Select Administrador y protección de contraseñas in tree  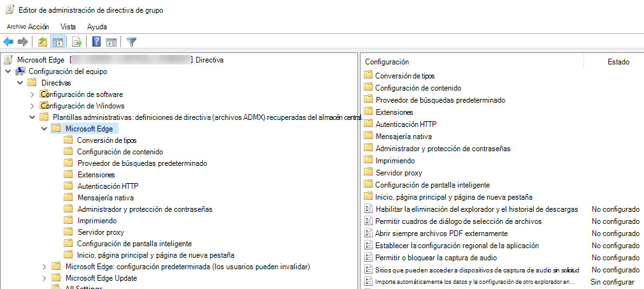145,209
